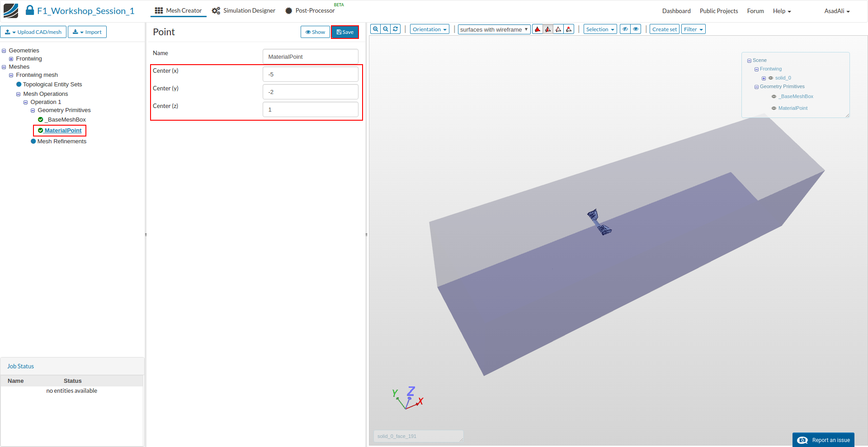Open the Upload CAD/mesh dropdown
The width and height of the screenshot is (868, 447).
pyautogui.click(x=33, y=32)
